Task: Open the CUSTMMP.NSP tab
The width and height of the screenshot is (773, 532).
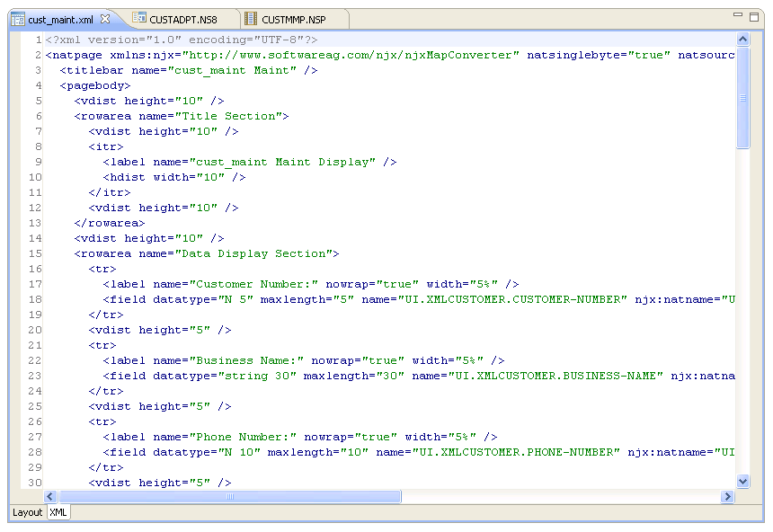Action: click(x=294, y=19)
